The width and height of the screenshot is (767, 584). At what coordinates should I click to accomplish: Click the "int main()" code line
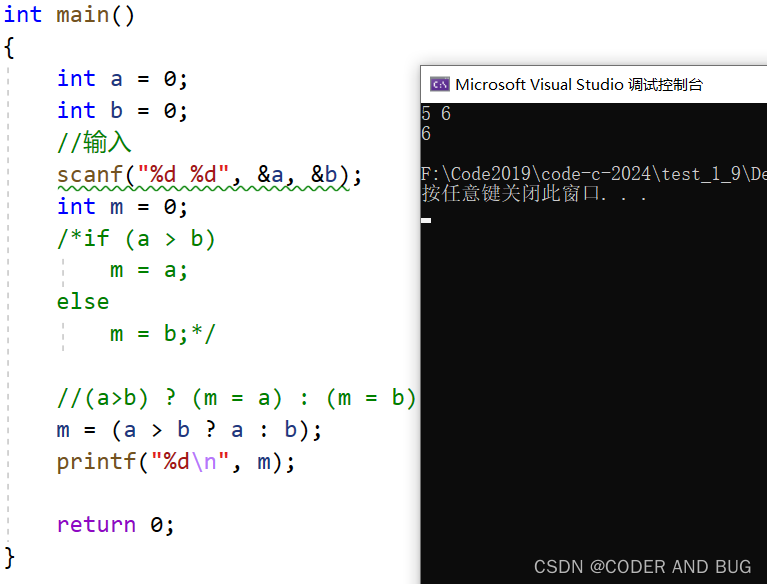69,15
